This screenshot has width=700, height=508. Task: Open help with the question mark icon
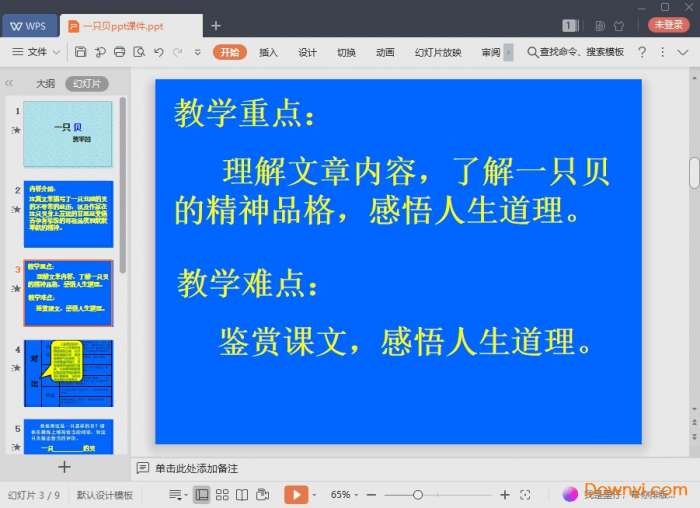tap(642, 52)
